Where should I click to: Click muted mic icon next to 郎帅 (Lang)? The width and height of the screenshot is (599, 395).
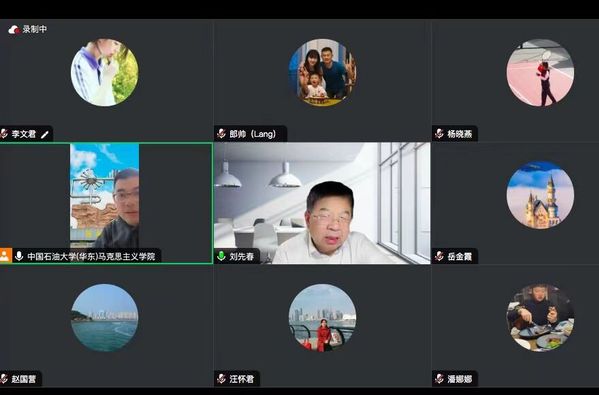pyautogui.click(x=222, y=134)
